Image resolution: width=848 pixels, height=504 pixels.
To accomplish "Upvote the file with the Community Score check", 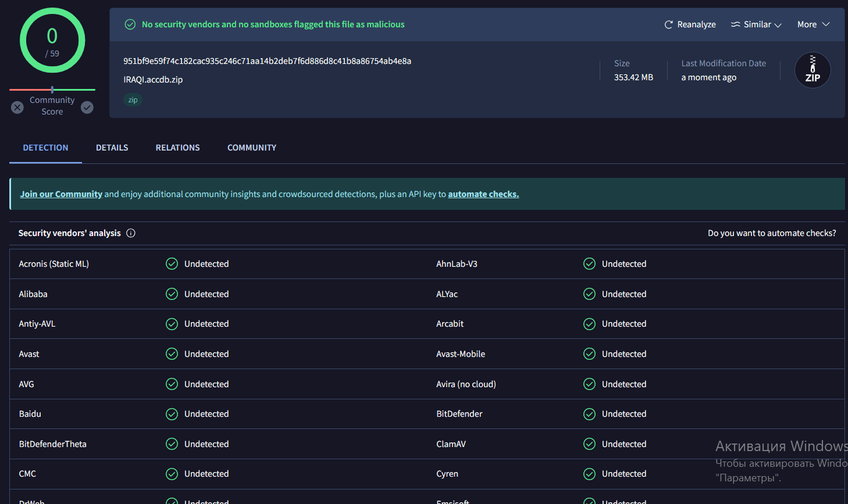I will tap(87, 107).
